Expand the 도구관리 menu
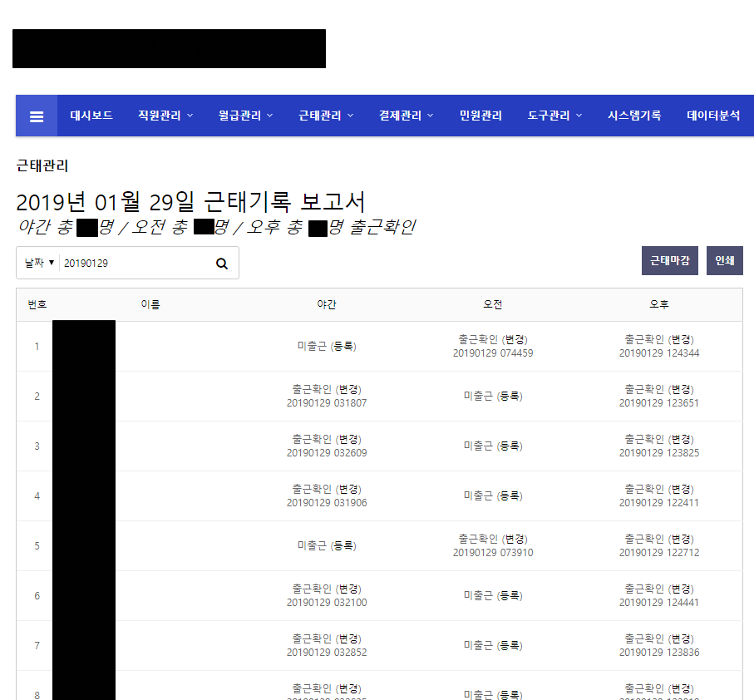The image size is (754, 700). point(554,115)
